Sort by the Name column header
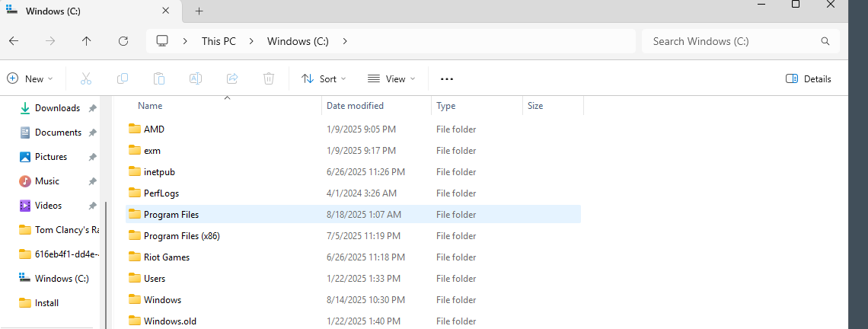This screenshot has width=868, height=329. pos(150,106)
